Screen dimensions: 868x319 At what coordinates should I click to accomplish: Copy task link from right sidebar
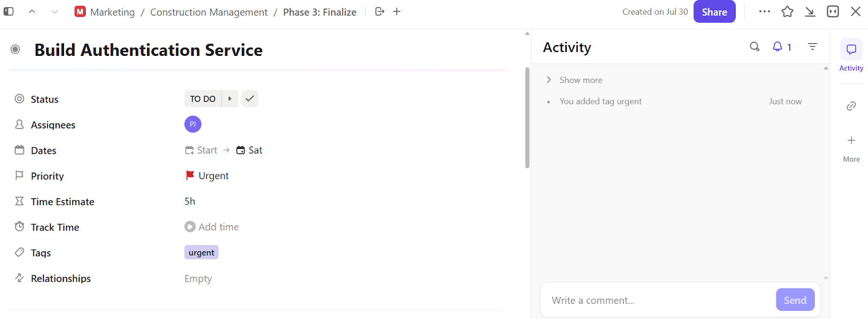tap(851, 106)
